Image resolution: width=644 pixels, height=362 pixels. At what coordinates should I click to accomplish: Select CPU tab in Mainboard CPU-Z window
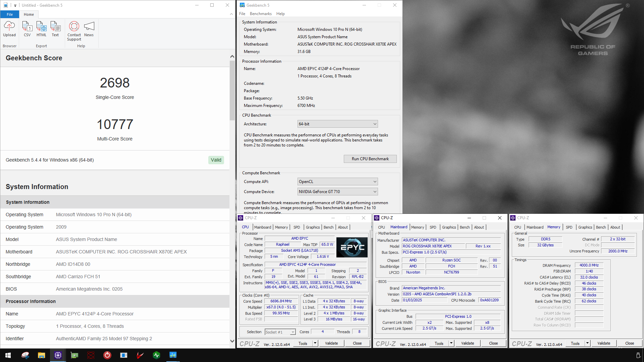[x=381, y=227]
